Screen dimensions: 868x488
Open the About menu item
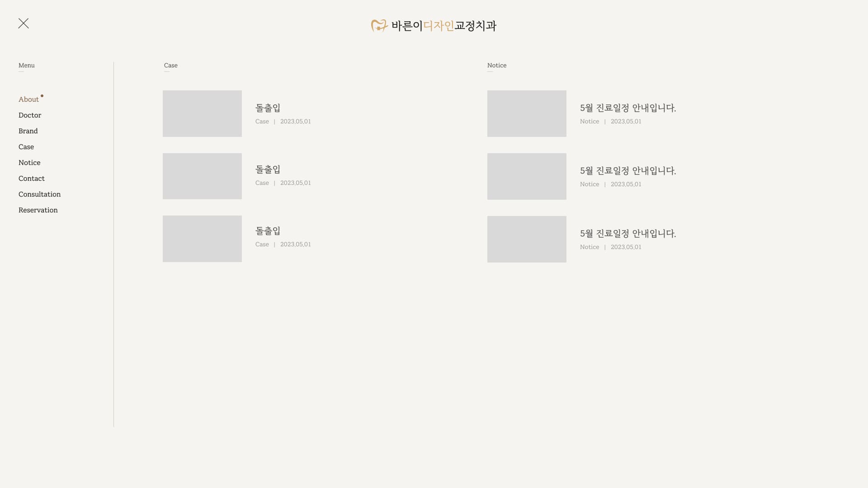tap(28, 99)
